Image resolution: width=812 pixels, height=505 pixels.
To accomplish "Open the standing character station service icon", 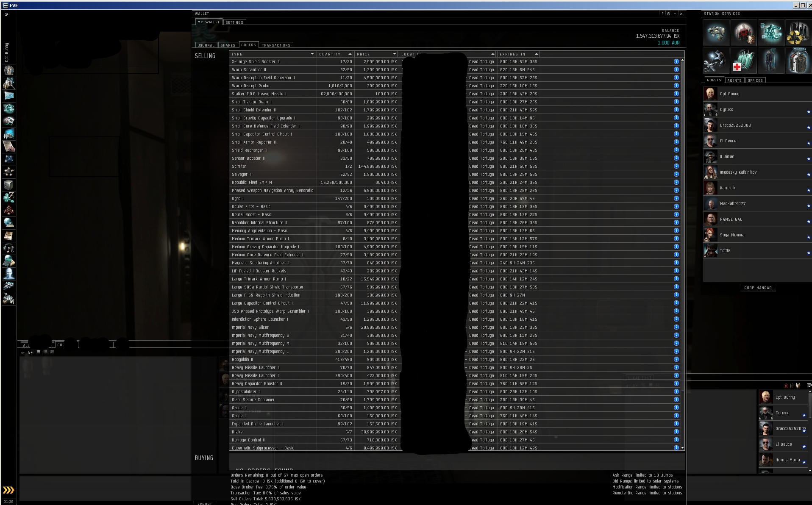I will coord(771,60).
